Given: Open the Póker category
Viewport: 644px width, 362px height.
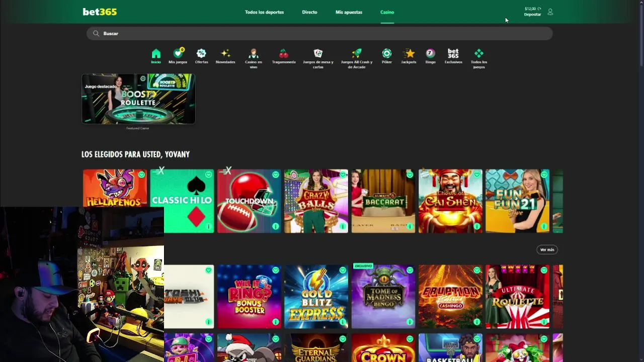Looking at the screenshot, I should (x=386, y=56).
